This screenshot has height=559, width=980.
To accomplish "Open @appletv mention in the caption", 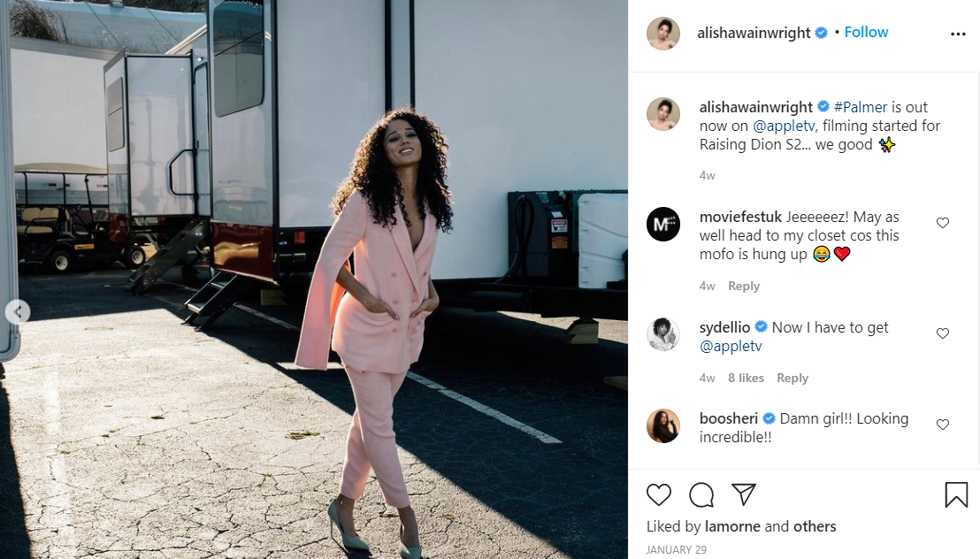I will [784, 126].
